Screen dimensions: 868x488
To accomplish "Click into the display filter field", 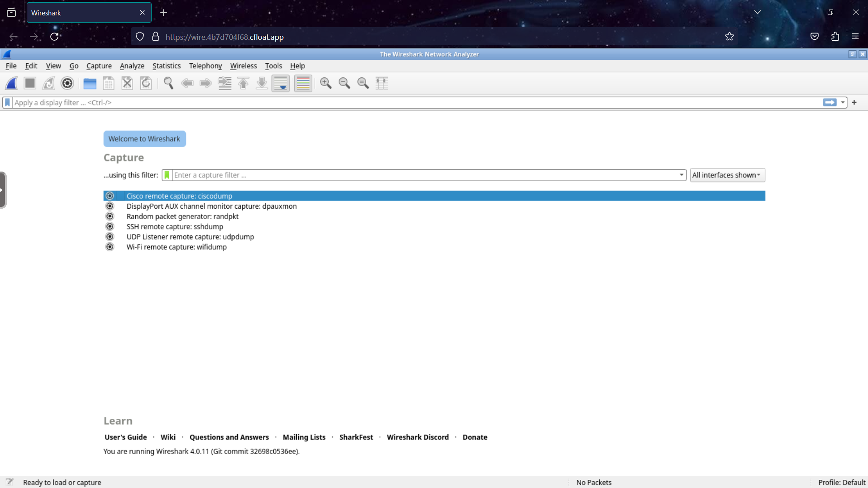I will point(416,103).
